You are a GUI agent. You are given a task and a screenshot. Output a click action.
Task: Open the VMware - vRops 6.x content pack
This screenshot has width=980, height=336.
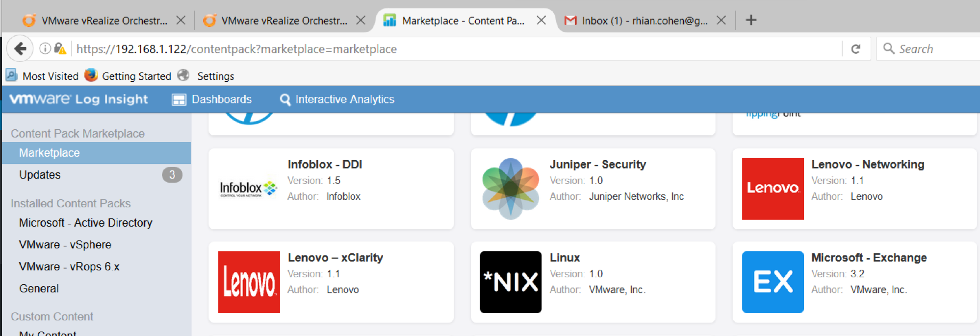[x=69, y=266]
